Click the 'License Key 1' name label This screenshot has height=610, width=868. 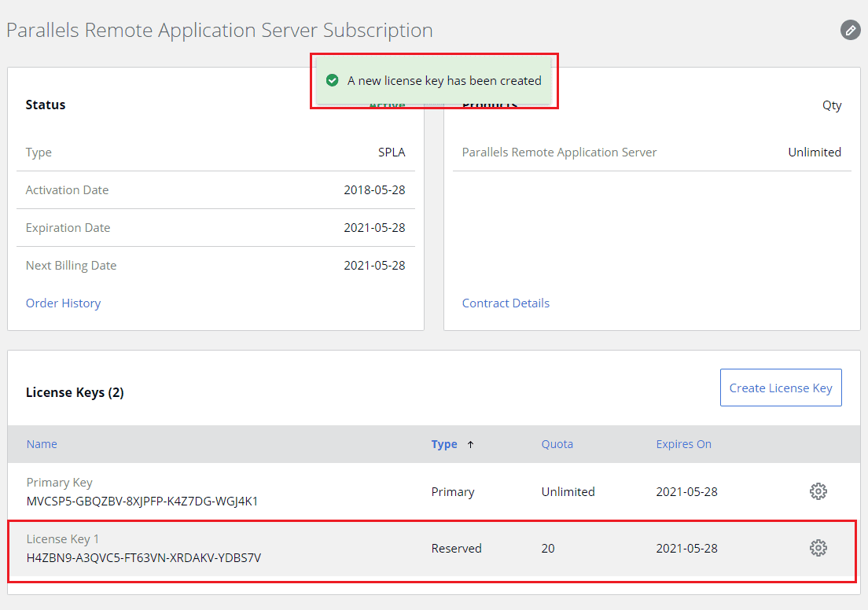(63, 539)
